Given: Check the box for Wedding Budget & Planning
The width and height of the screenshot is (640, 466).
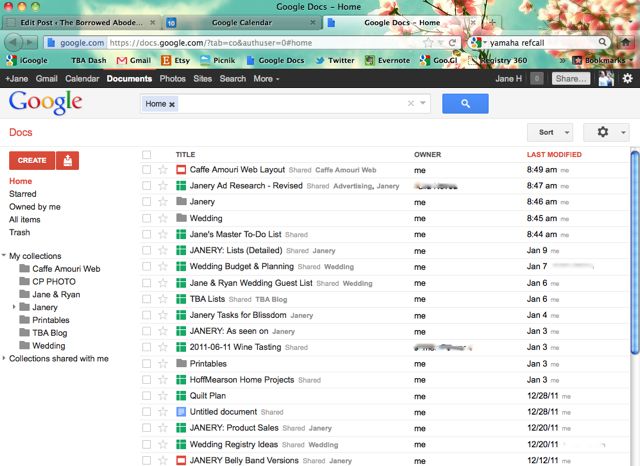Looking at the screenshot, I should pos(147,266).
